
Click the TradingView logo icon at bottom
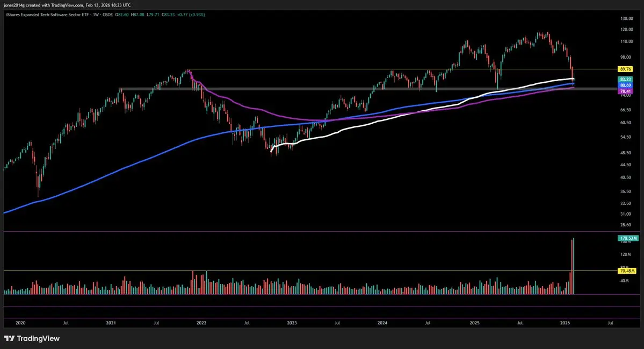click(10, 338)
